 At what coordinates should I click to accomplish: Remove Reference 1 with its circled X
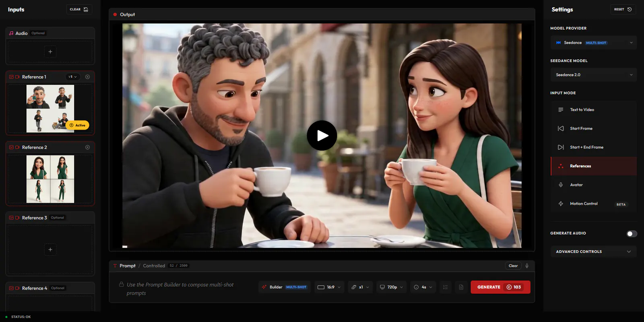[87, 77]
